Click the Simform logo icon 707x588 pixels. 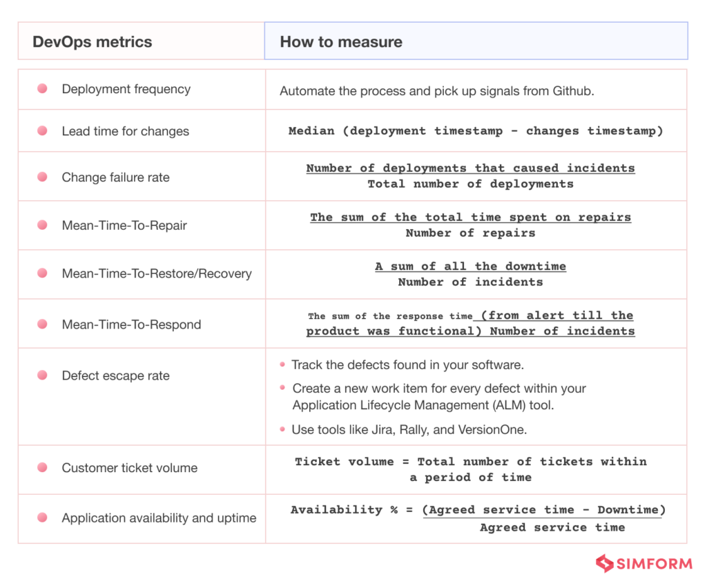603,564
